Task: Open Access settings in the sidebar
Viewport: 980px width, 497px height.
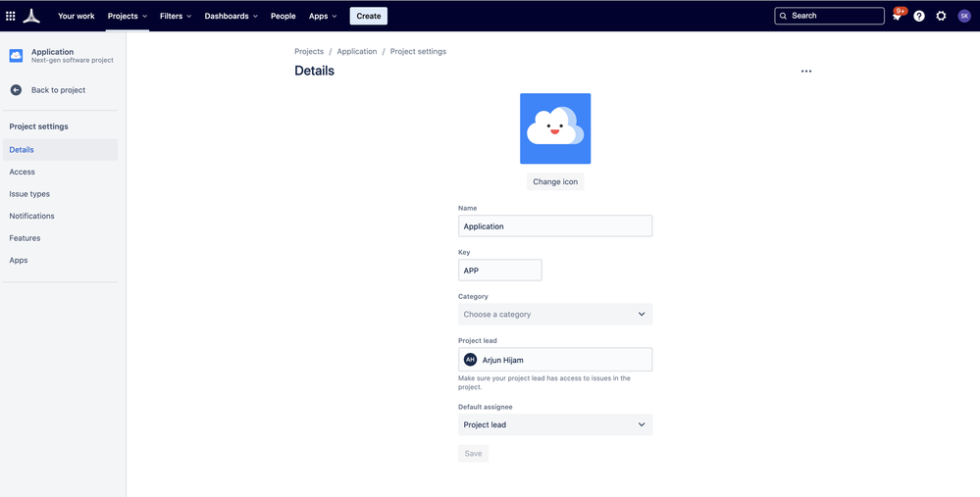Action: click(x=22, y=172)
